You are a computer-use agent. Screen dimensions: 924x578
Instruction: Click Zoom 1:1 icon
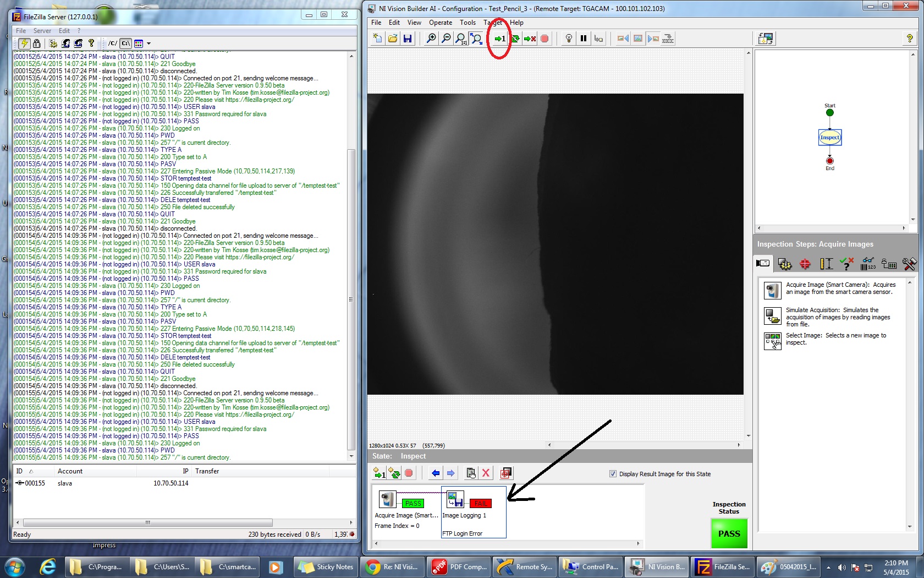point(461,39)
